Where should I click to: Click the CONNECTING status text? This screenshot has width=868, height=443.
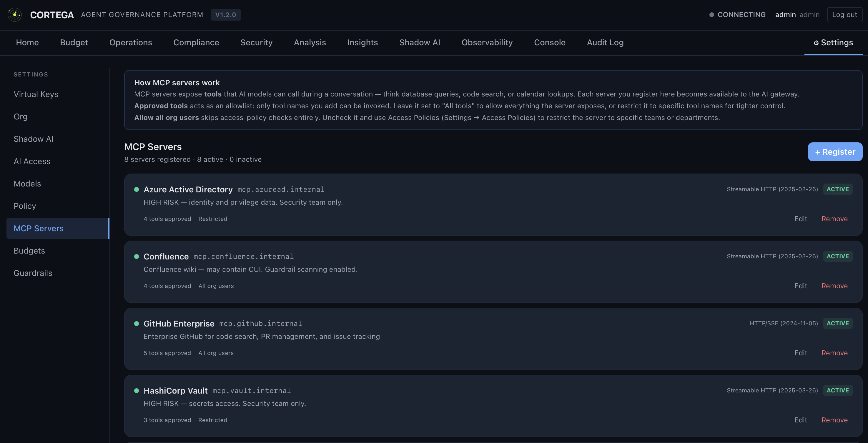point(741,15)
